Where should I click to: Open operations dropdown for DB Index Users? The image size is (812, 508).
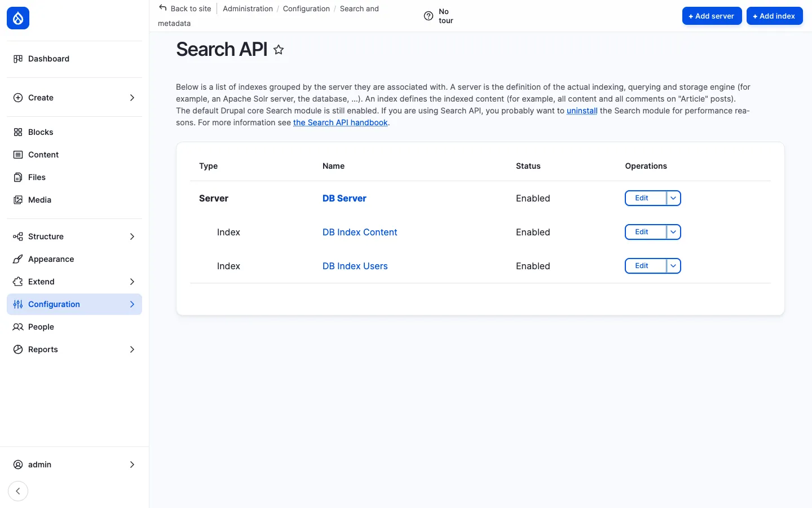(673, 266)
